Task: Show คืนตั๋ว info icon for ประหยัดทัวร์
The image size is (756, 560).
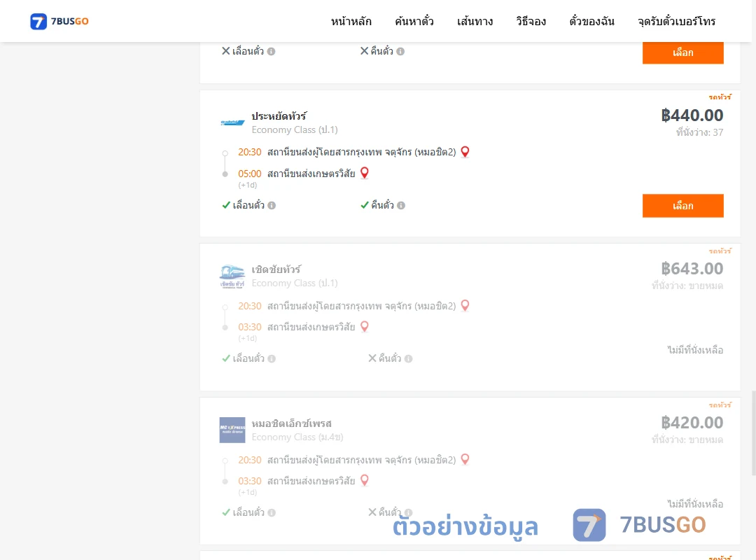Action: click(x=401, y=206)
